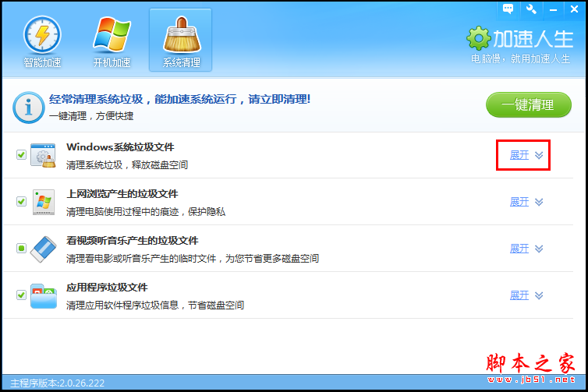Click the eraser icon for 看视频听音乐
The width and height of the screenshot is (588, 392).
pos(43,249)
